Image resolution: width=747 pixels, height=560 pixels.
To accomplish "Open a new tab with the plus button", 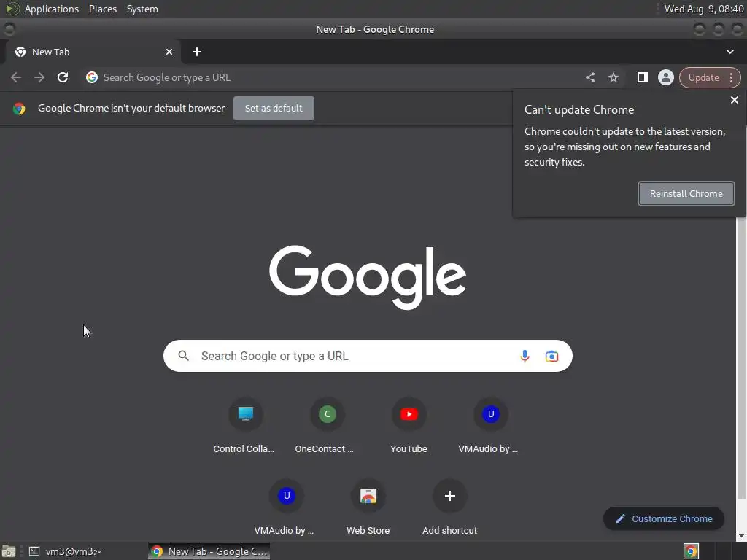I will [197, 52].
